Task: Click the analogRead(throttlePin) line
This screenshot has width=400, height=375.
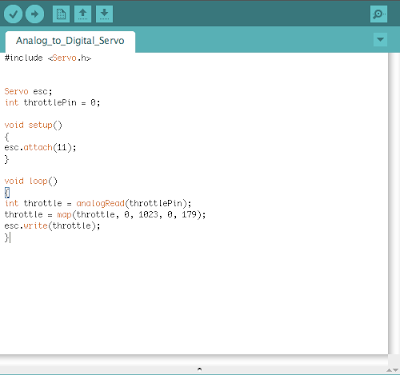Action: pyautogui.click(x=98, y=203)
